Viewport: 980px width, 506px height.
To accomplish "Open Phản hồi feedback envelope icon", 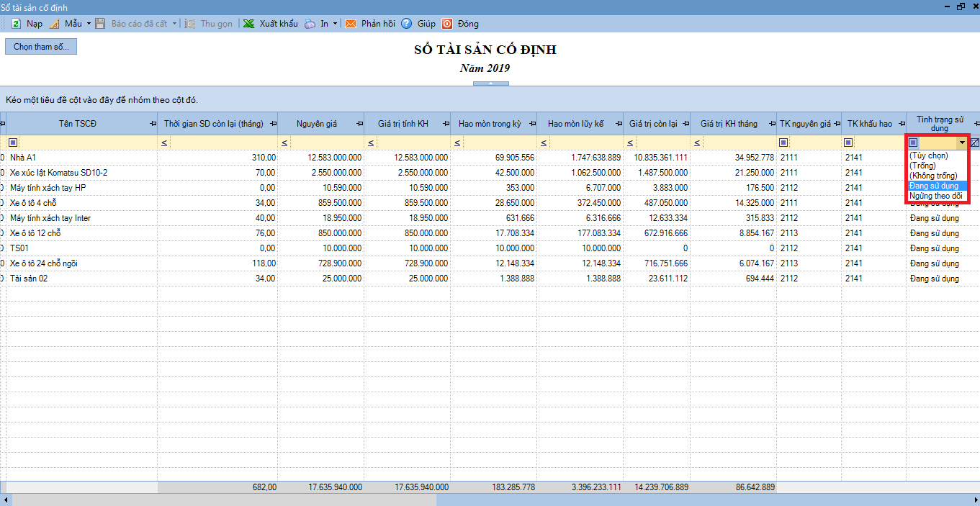I will 351,24.
